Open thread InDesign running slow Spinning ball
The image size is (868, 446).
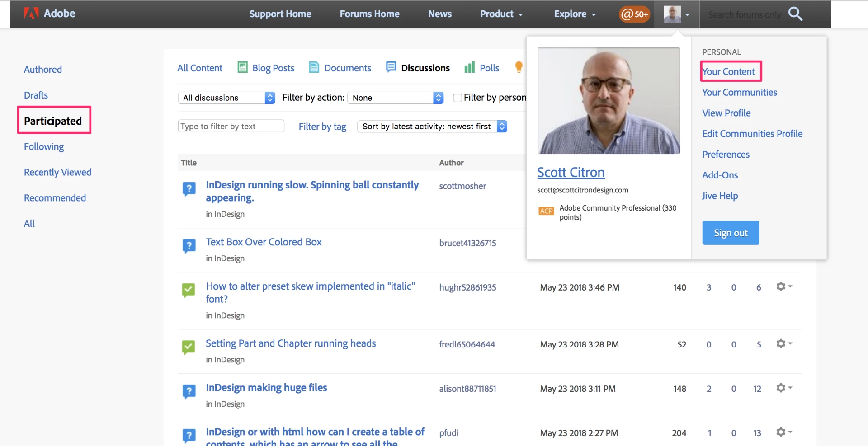(x=312, y=192)
